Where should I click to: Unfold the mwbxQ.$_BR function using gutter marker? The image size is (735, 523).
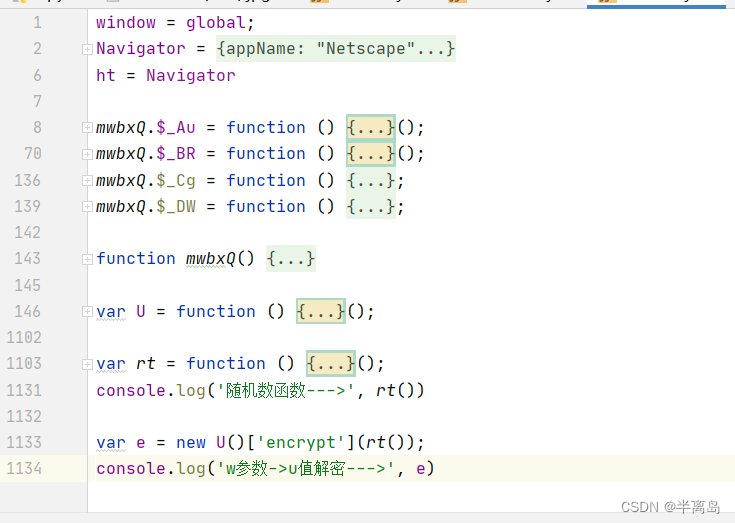coord(87,154)
